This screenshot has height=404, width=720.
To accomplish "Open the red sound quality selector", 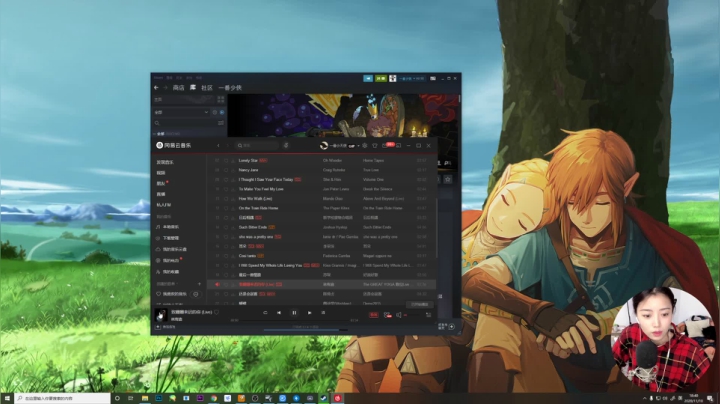I will (374, 315).
